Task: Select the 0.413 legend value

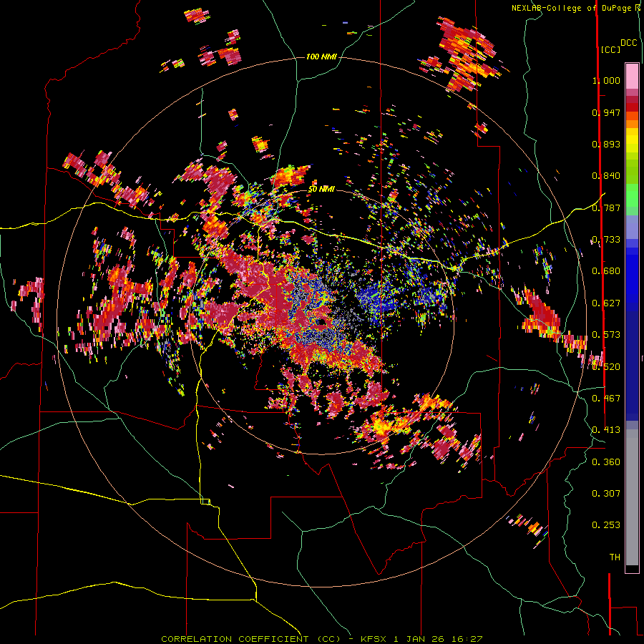Action: (606, 430)
